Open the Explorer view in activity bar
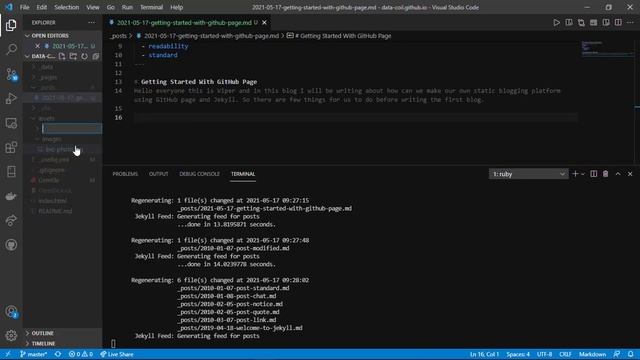640x360 pixels. [11, 25]
